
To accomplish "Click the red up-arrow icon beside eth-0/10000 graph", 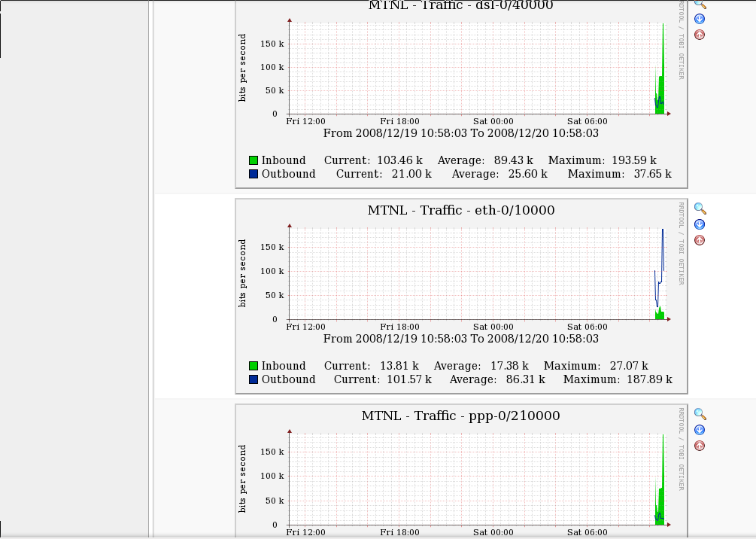I will click(x=700, y=240).
